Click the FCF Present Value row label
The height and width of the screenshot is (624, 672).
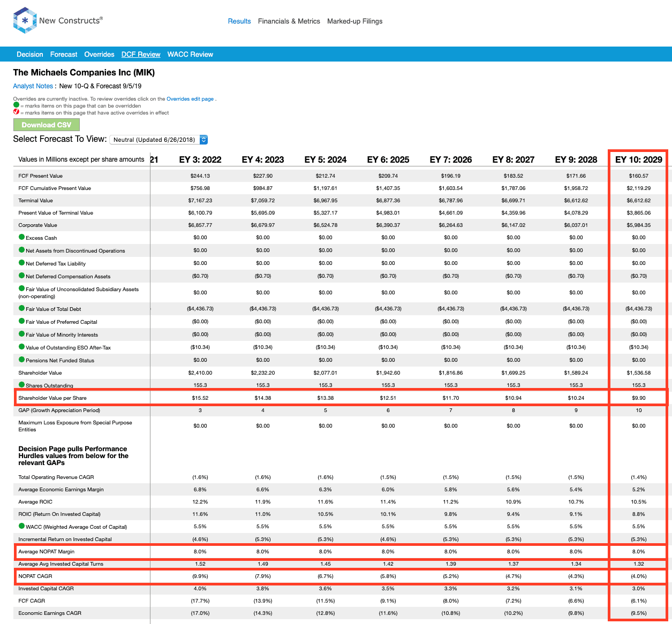41,176
